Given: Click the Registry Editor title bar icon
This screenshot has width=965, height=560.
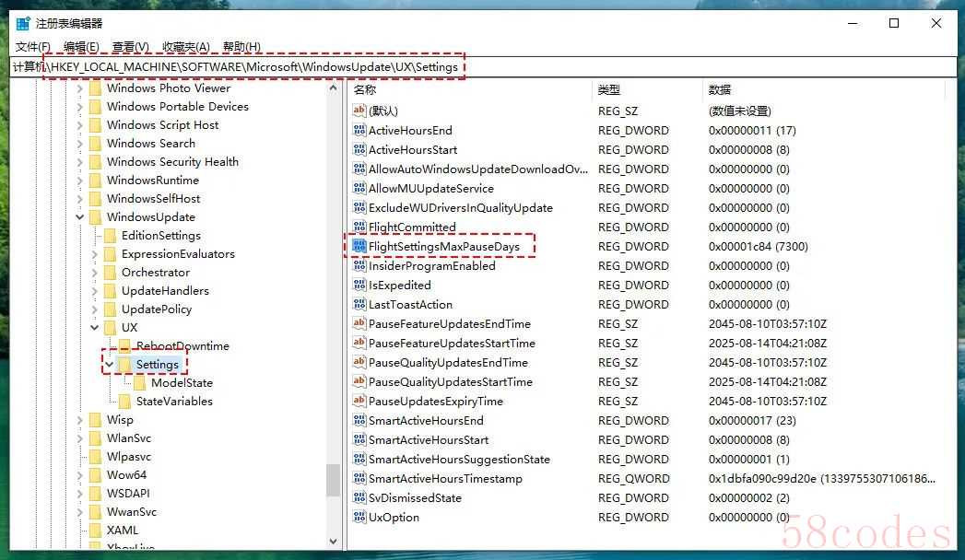Looking at the screenshot, I should point(23,23).
